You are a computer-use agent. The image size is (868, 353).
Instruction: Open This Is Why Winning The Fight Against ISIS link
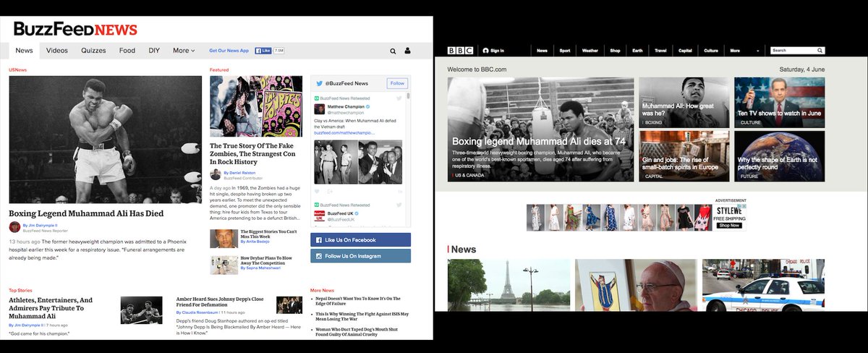tap(361, 317)
